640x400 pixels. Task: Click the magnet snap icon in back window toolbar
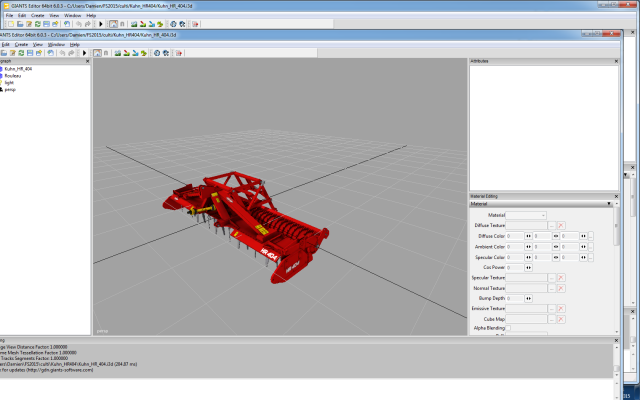pos(122,24)
